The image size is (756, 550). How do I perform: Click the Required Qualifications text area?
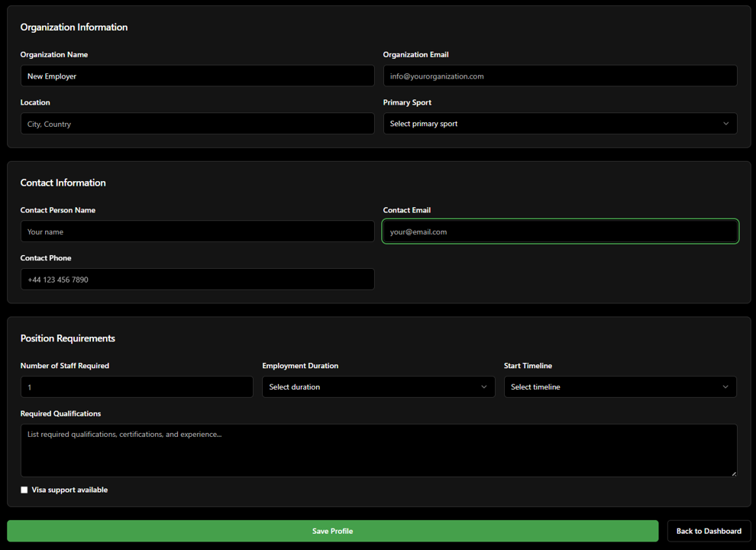378,451
